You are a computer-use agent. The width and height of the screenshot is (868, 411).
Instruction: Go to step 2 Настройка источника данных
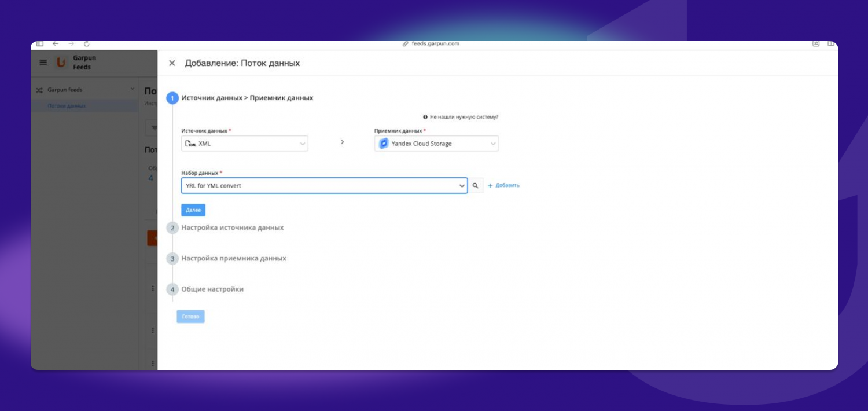(x=232, y=227)
